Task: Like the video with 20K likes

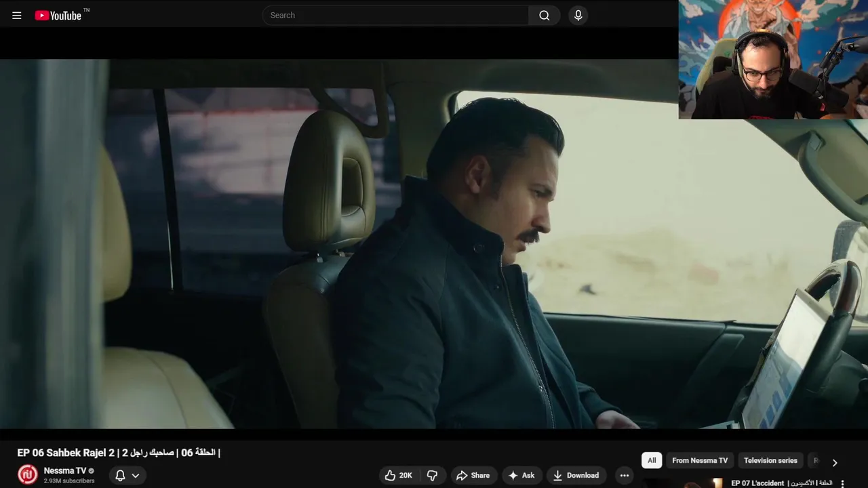Action: point(398,475)
